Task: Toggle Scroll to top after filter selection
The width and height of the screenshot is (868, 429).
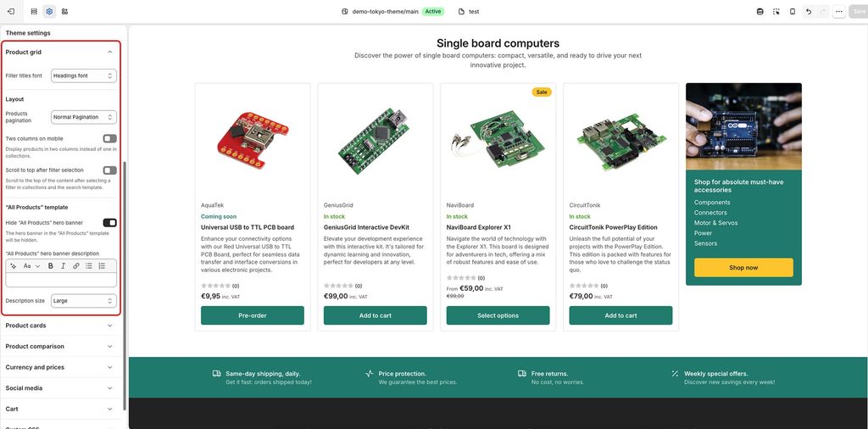Action: tap(110, 170)
